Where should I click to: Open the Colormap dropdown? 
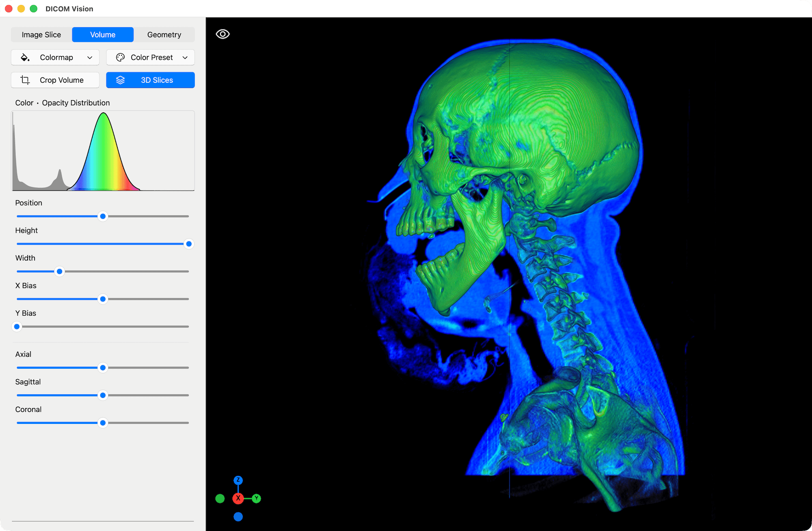tap(55, 57)
